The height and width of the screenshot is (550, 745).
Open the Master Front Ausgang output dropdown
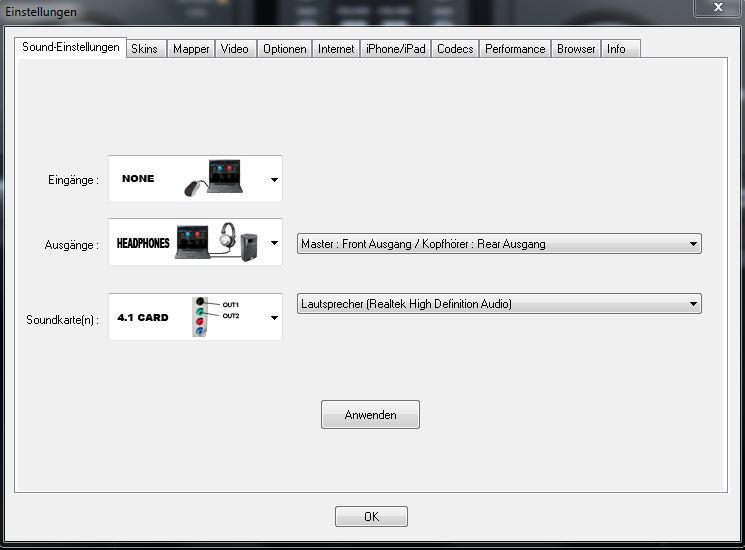click(499, 244)
